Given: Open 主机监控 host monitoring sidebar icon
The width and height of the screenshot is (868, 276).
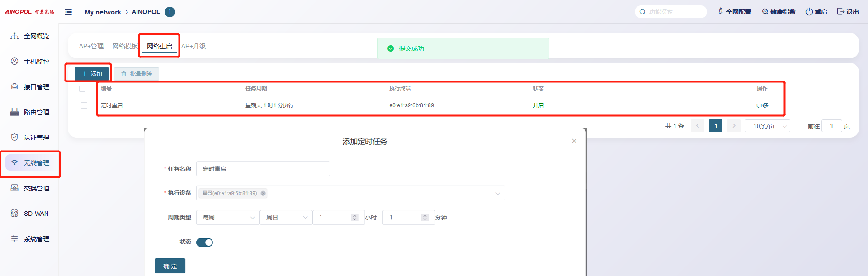Looking at the screenshot, I should click(14, 62).
